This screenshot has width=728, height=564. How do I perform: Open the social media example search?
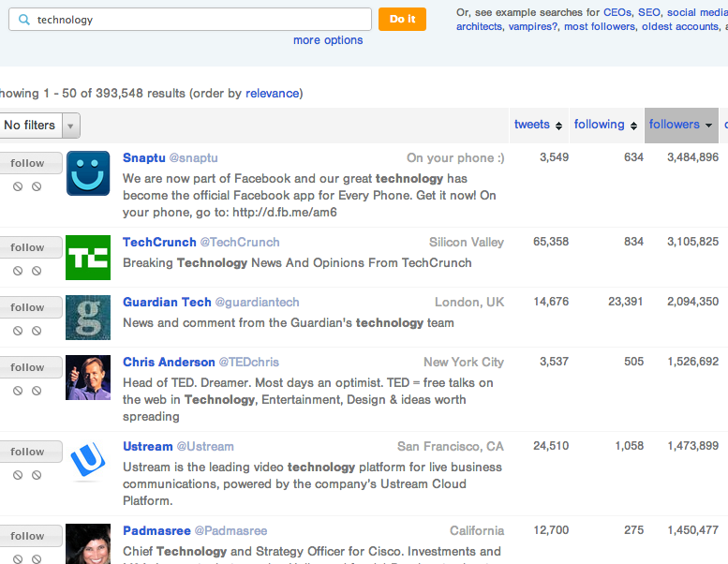pyautogui.click(x=697, y=12)
